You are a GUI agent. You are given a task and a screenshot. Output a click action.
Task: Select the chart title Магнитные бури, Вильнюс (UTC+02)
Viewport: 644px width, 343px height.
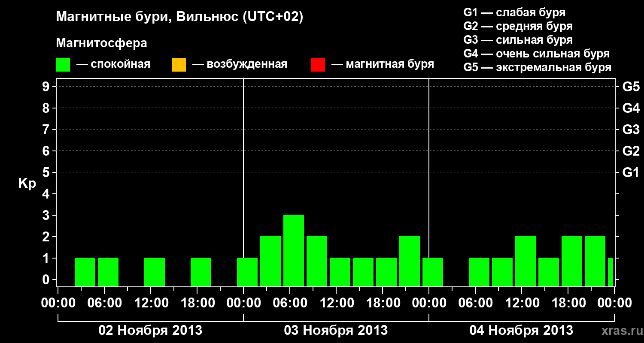(x=180, y=17)
